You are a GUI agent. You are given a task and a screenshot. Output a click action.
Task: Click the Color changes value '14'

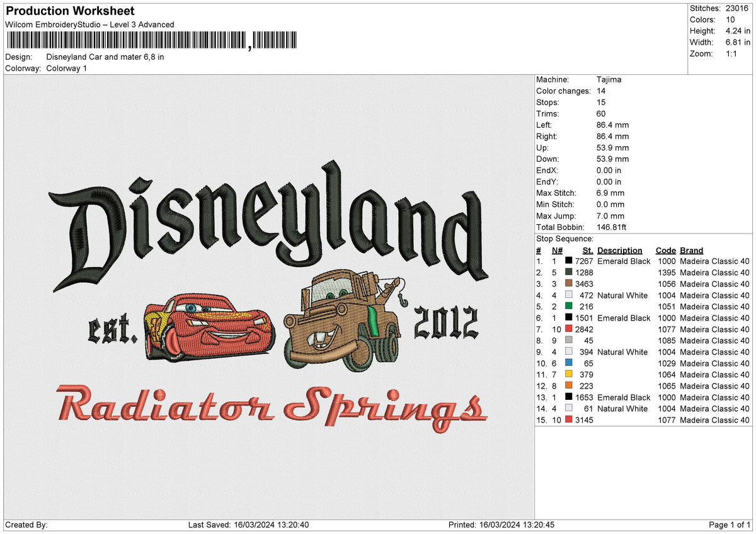tap(601, 91)
